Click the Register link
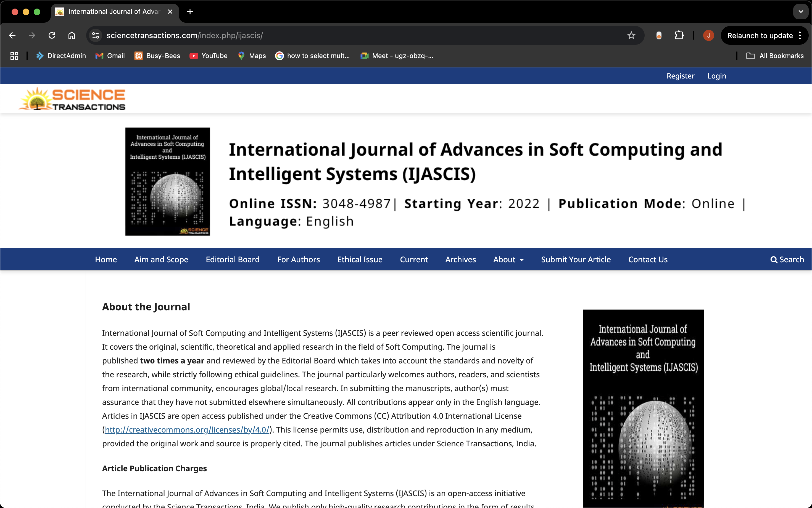The height and width of the screenshot is (508, 812). pos(681,76)
